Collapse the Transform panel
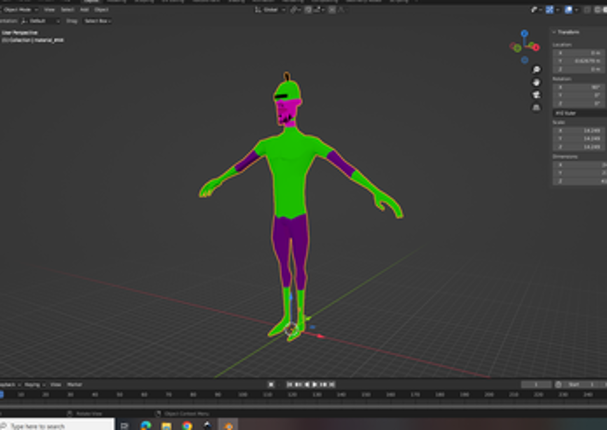The image size is (607, 430). tap(554, 32)
